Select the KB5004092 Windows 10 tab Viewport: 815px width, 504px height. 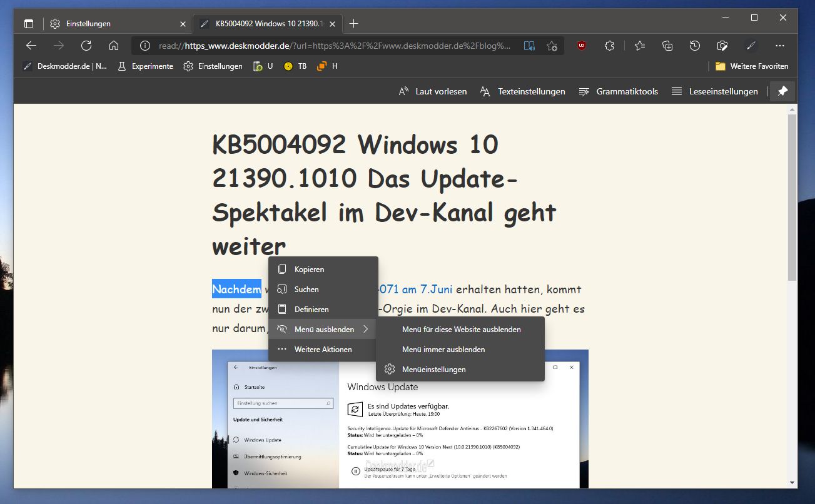tap(267, 24)
